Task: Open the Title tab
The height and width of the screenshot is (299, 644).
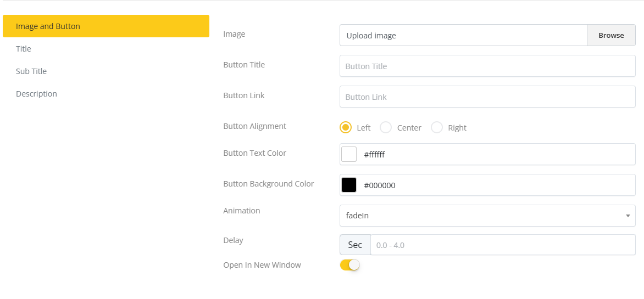Action: 24,49
